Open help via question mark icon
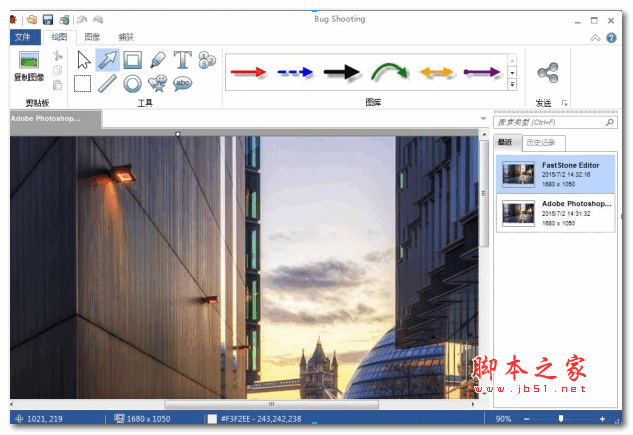The height and width of the screenshot is (435, 633). (x=611, y=38)
